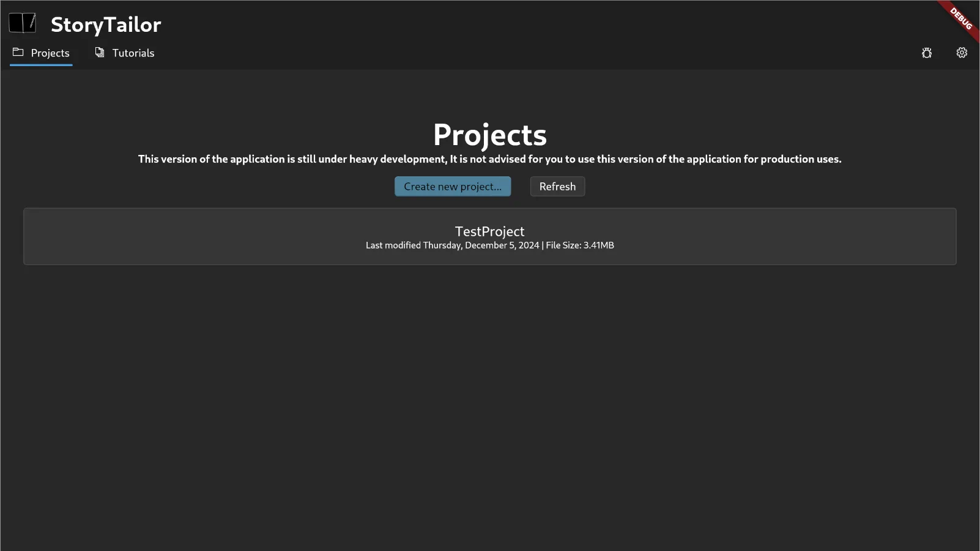Click the StoryTailor app title
The height and width of the screenshot is (551, 980).
[106, 24]
